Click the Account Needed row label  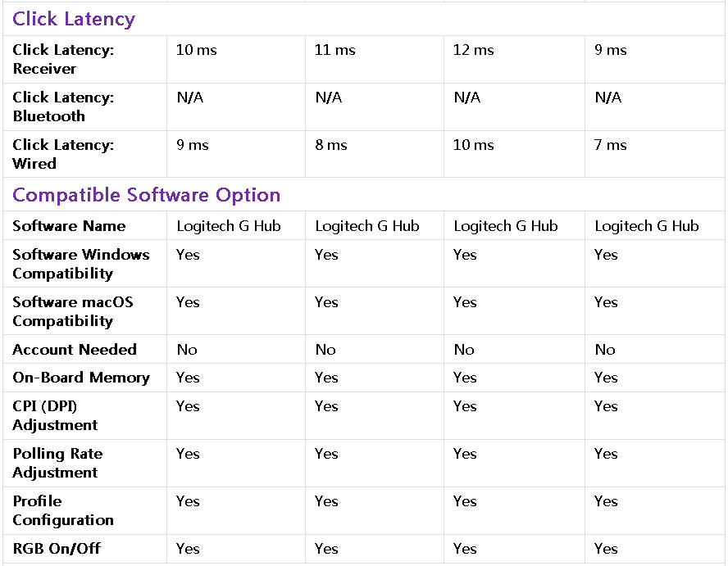pos(75,350)
